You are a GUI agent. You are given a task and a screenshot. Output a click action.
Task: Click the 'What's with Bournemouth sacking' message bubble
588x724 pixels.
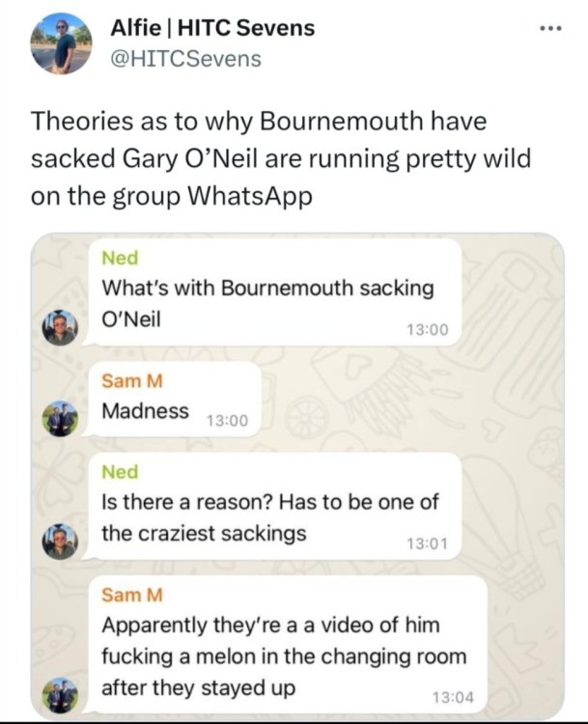(x=274, y=292)
